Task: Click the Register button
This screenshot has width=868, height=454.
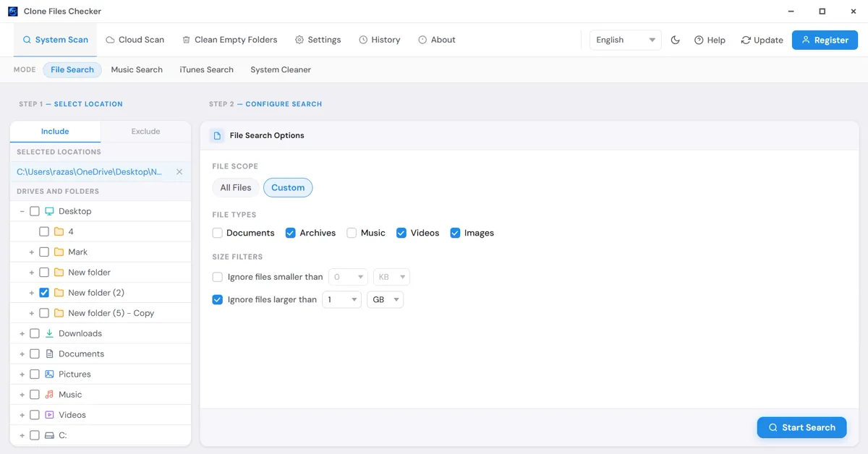Action: 825,40
